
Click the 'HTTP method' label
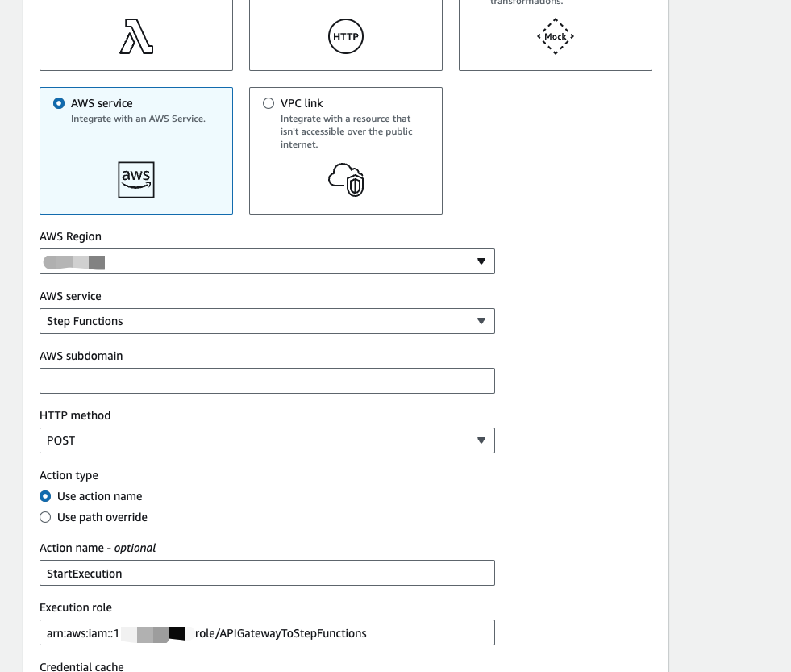tap(75, 415)
